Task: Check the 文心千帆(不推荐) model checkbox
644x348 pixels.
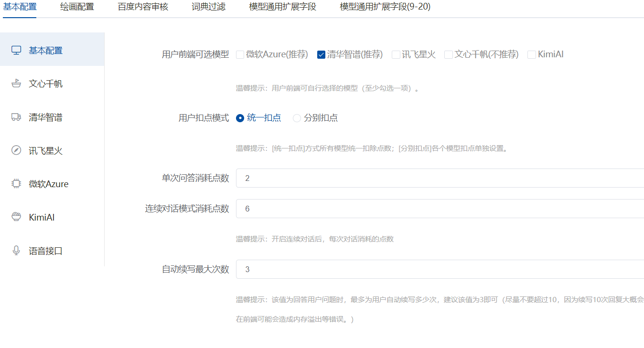Action: coord(449,54)
